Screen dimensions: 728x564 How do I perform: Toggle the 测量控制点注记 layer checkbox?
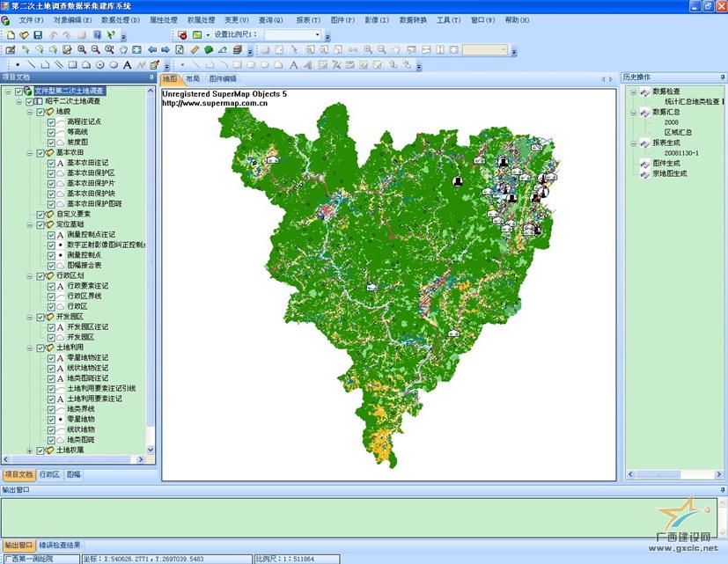tap(52, 235)
